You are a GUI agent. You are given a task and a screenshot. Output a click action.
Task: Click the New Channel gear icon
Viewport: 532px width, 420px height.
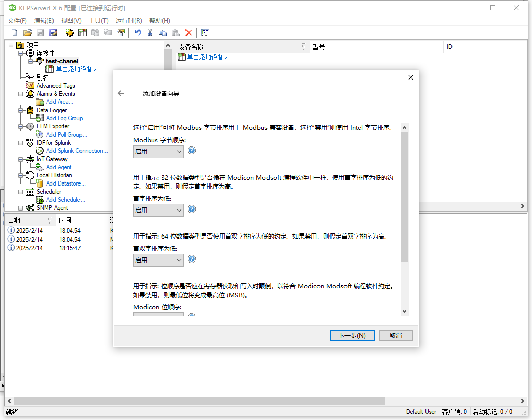point(69,33)
